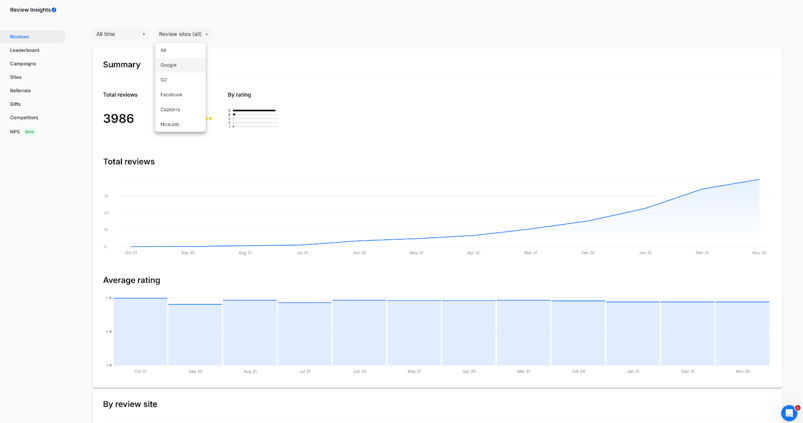Open the Referrals page
803x423 pixels.
20,91
